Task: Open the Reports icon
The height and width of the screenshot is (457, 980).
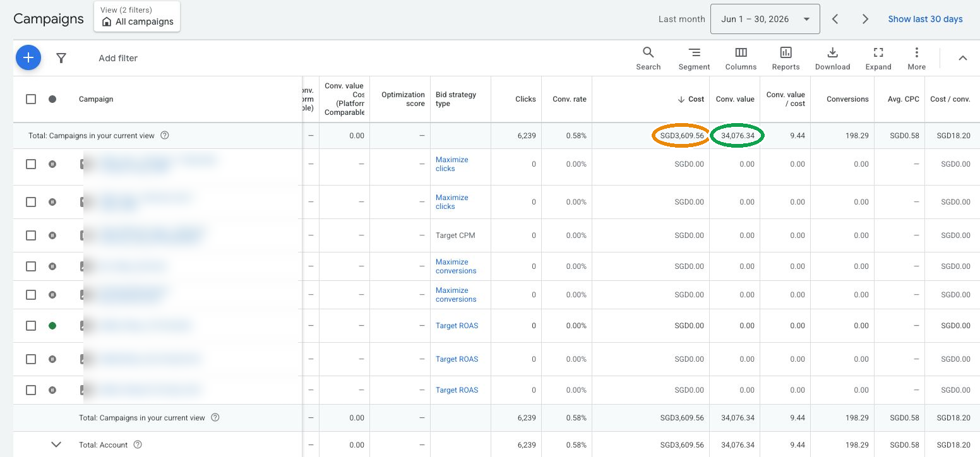Action: click(x=786, y=58)
